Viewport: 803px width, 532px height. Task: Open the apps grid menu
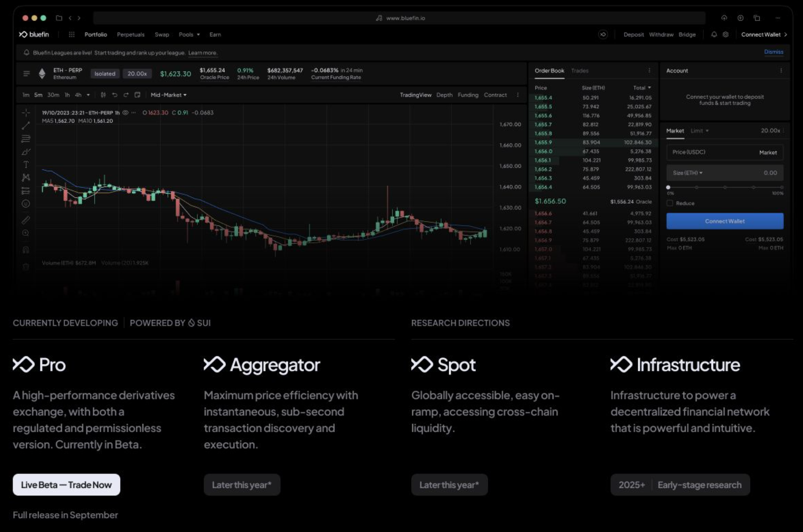(71, 35)
